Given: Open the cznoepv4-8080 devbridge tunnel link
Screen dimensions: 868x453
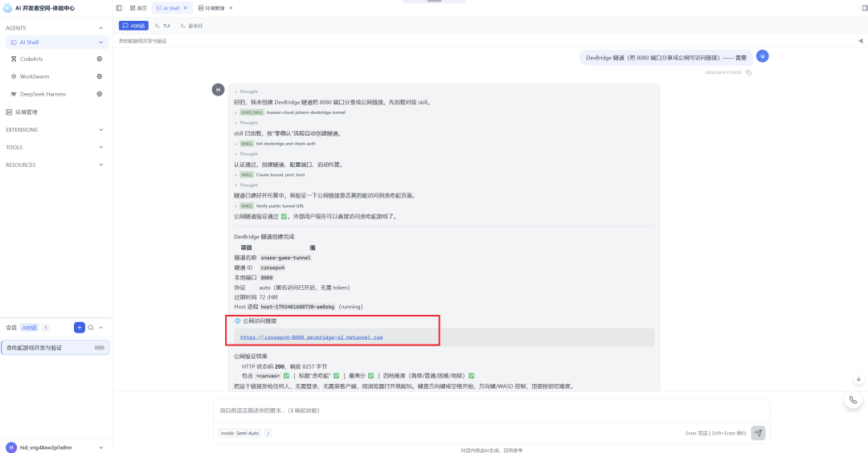Looking at the screenshot, I should (x=312, y=337).
